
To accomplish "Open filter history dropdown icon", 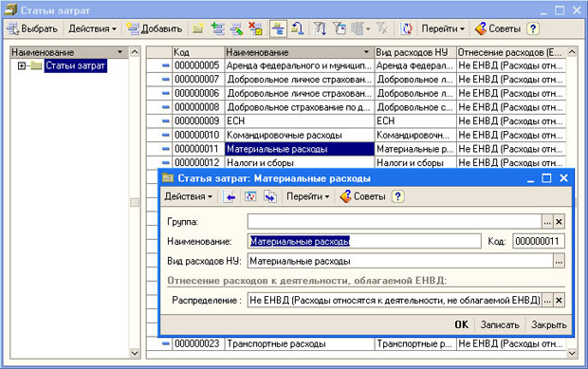I will pos(360,28).
